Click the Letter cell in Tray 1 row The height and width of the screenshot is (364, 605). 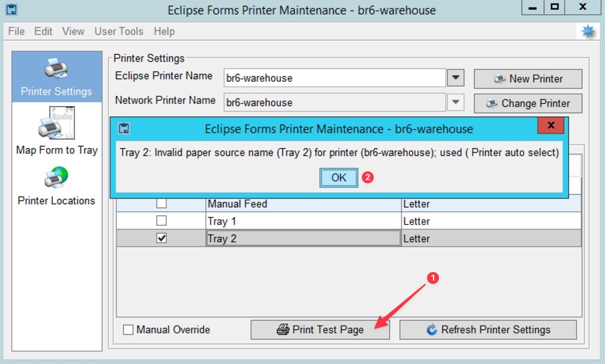pos(491,221)
